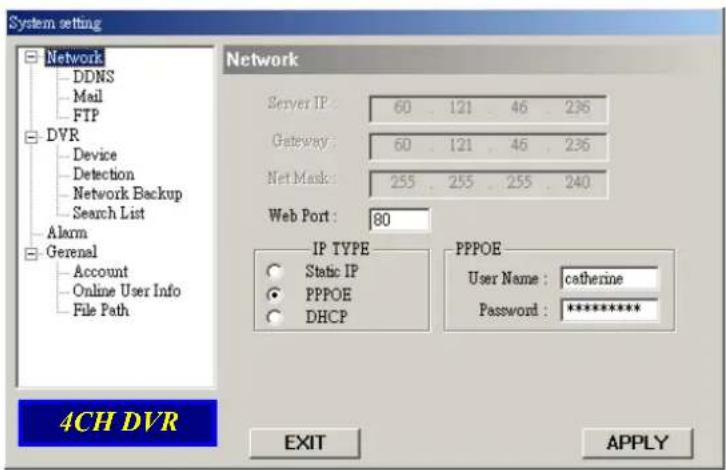This screenshot has height=470, width=726.
Task: Open the Online User Info page
Action: pyautogui.click(x=126, y=291)
